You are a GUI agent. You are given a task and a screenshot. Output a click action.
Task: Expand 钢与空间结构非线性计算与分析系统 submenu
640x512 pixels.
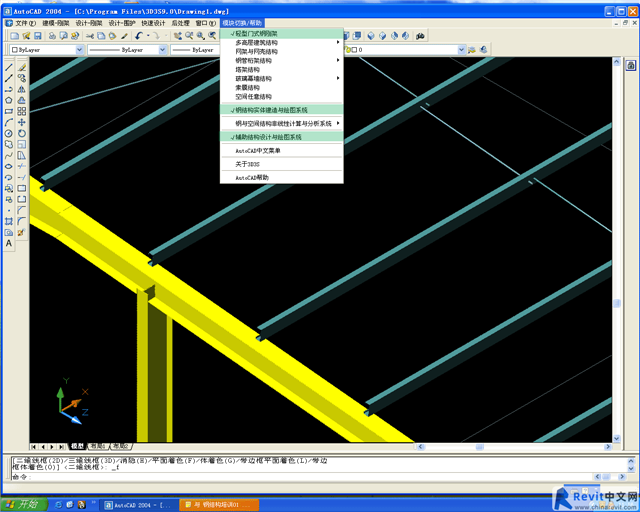point(282,123)
